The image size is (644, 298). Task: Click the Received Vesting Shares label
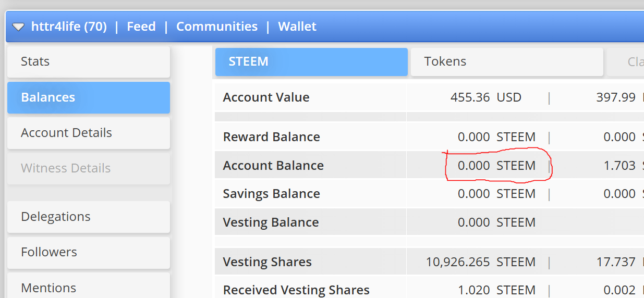(296, 290)
